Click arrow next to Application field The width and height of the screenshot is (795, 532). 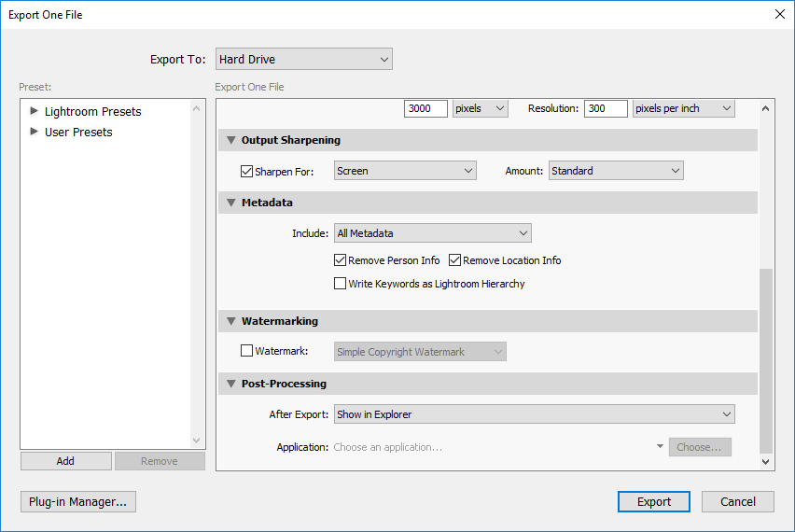click(x=661, y=447)
